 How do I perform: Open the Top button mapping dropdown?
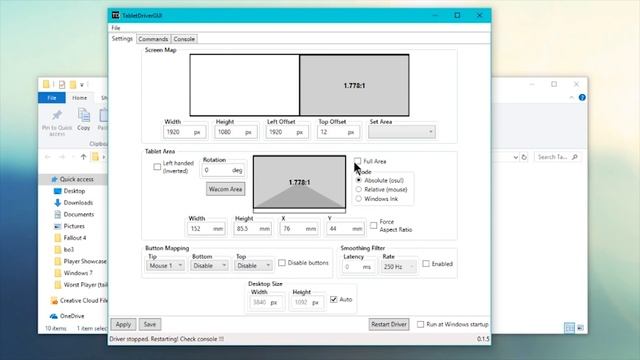click(253, 266)
